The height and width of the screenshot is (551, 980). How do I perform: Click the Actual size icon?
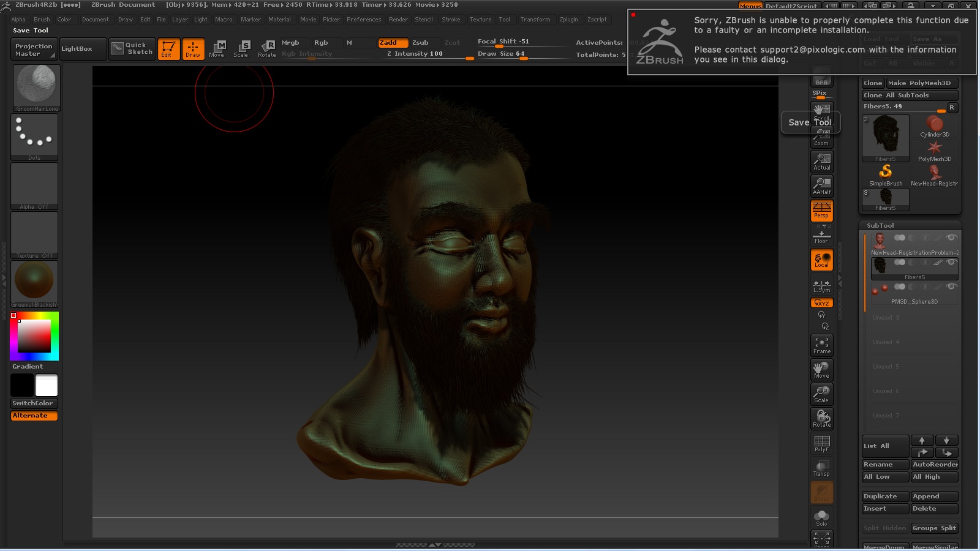(821, 162)
